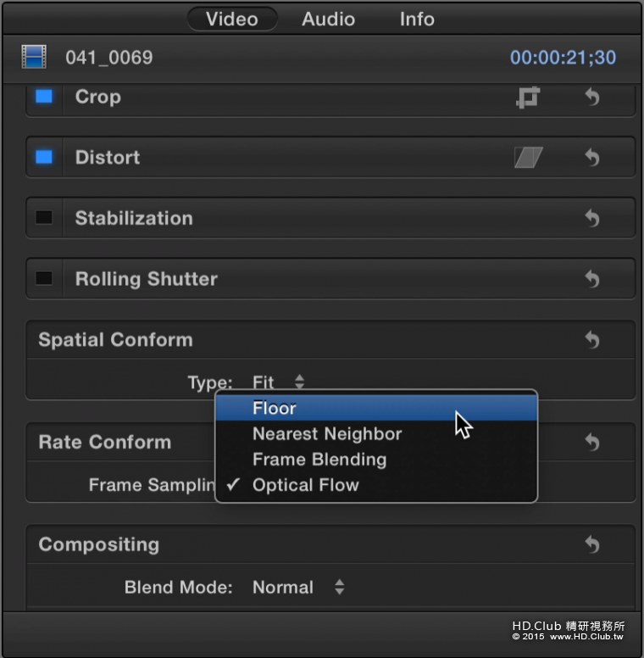Viewport: 644px width, 658px height.
Task: Select Nearest Neighbor frame sampling option
Action: click(327, 434)
